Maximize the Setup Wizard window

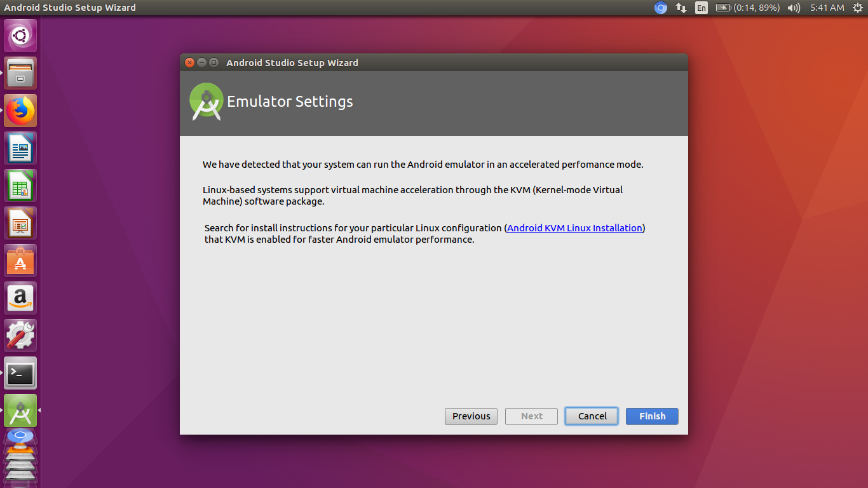[x=214, y=62]
